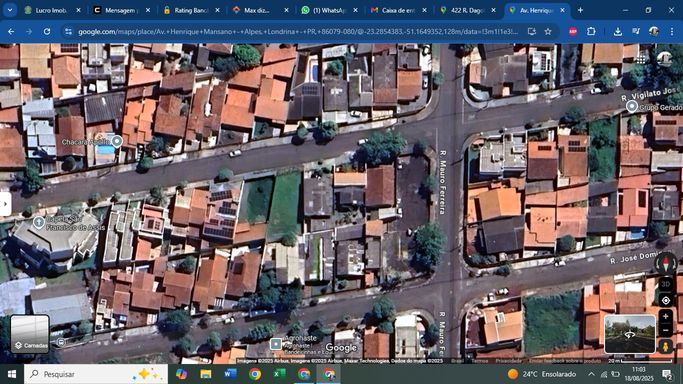This screenshot has height=384, width=683.
Task: Open the Agrohaste place marker
Action: (275, 344)
